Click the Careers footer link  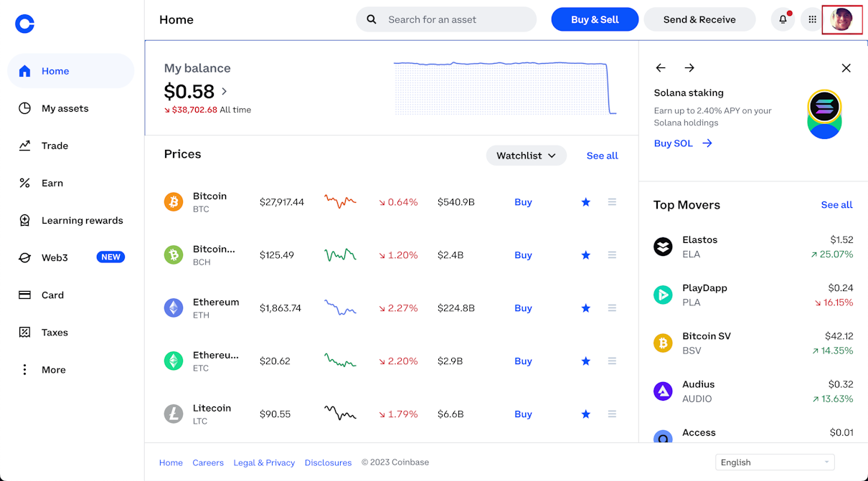(208, 463)
